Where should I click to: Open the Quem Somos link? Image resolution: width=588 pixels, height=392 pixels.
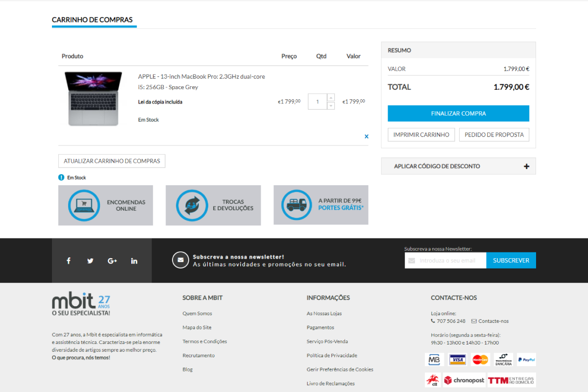(197, 313)
